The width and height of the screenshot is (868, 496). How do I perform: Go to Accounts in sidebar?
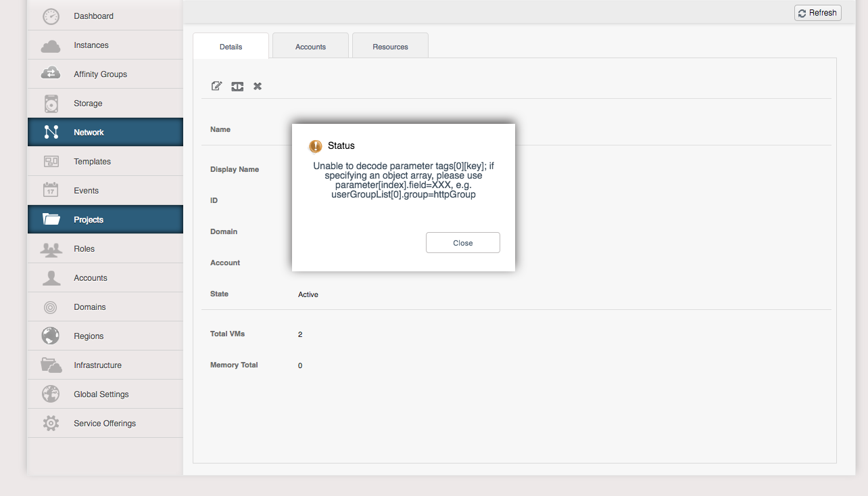(105, 277)
